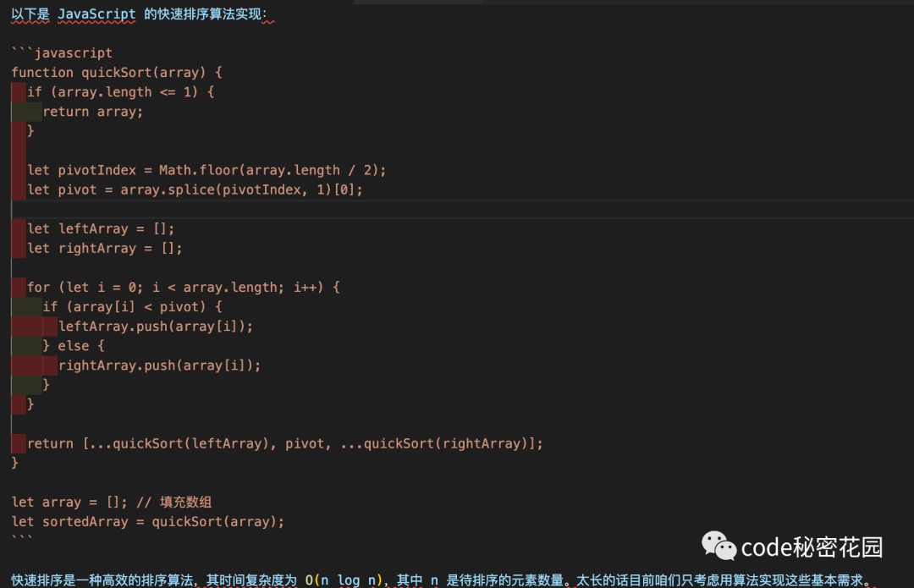
Task: Click the 'rightArray.push(array[i]);' line
Action: tap(160, 365)
